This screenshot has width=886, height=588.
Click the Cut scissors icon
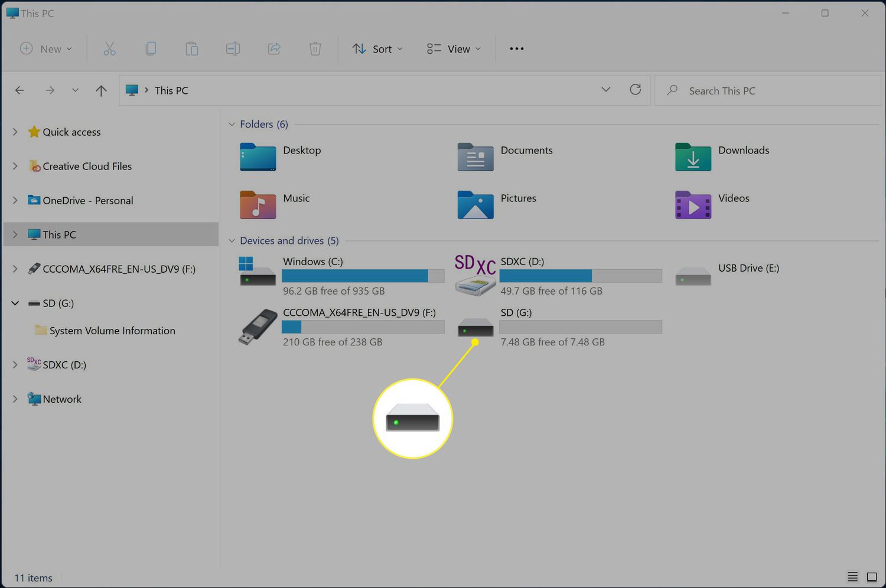[109, 49]
